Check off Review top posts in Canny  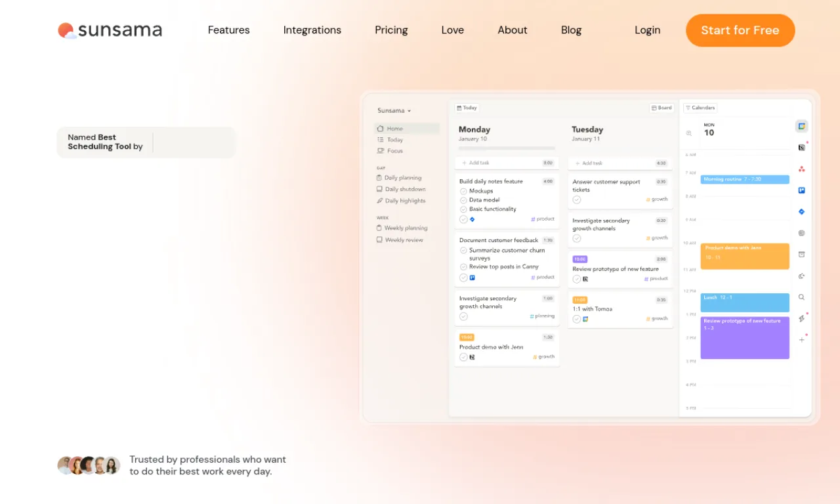tap(463, 267)
